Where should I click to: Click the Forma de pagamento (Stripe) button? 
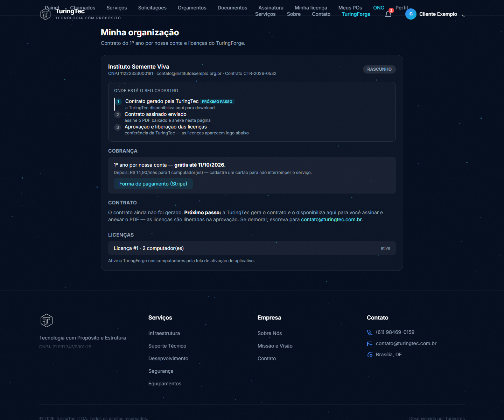click(153, 184)
